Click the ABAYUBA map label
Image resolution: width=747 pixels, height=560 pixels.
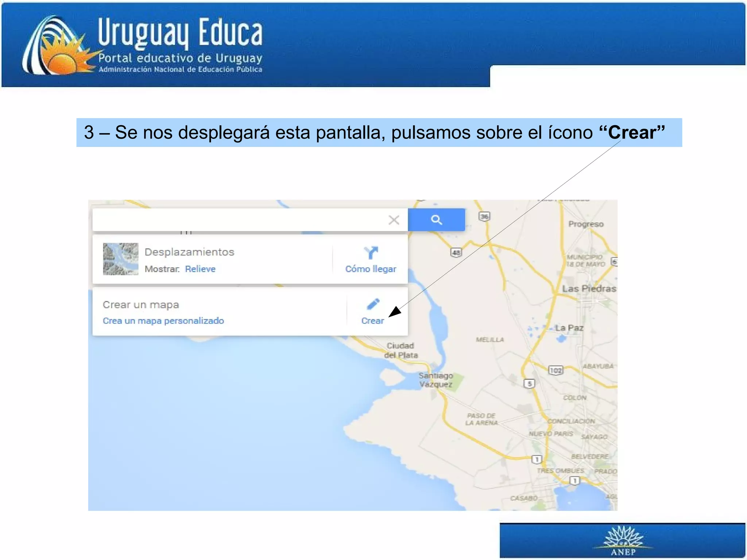pyautogui.click(x=598, y=366)
